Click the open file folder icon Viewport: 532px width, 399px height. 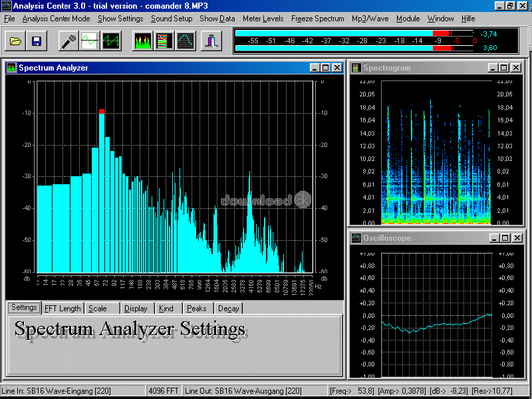tap(15, 42)
